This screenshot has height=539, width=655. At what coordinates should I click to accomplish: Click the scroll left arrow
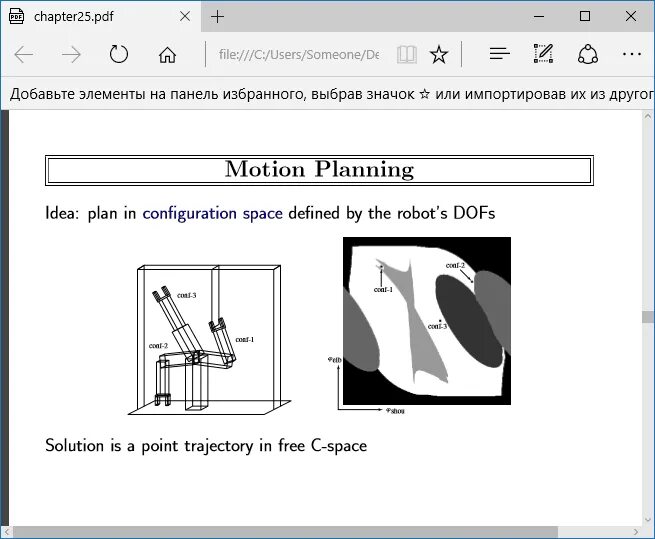(7, 532)
